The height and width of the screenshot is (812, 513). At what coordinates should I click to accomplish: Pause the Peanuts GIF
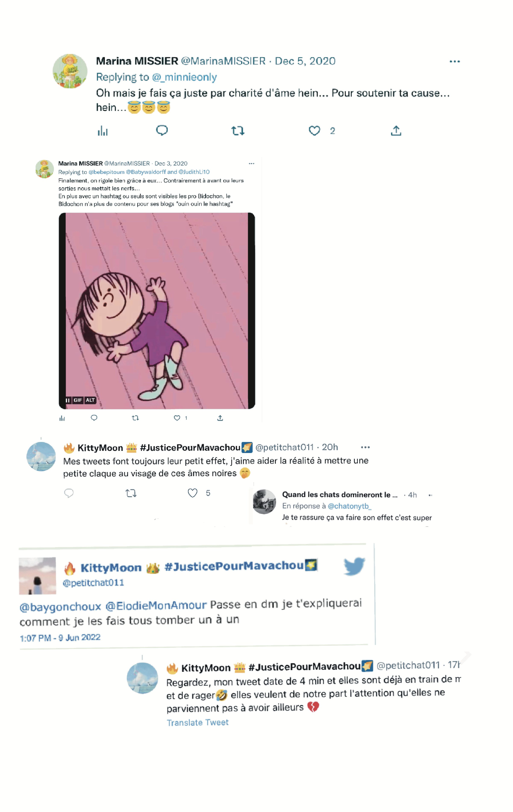tap(68, 400)
